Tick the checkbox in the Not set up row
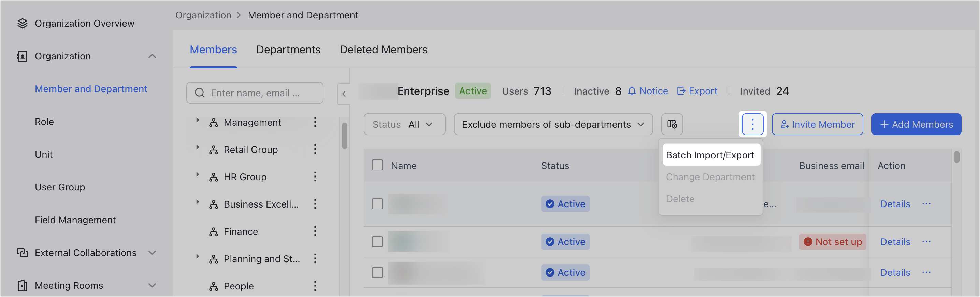 (377, 242)
